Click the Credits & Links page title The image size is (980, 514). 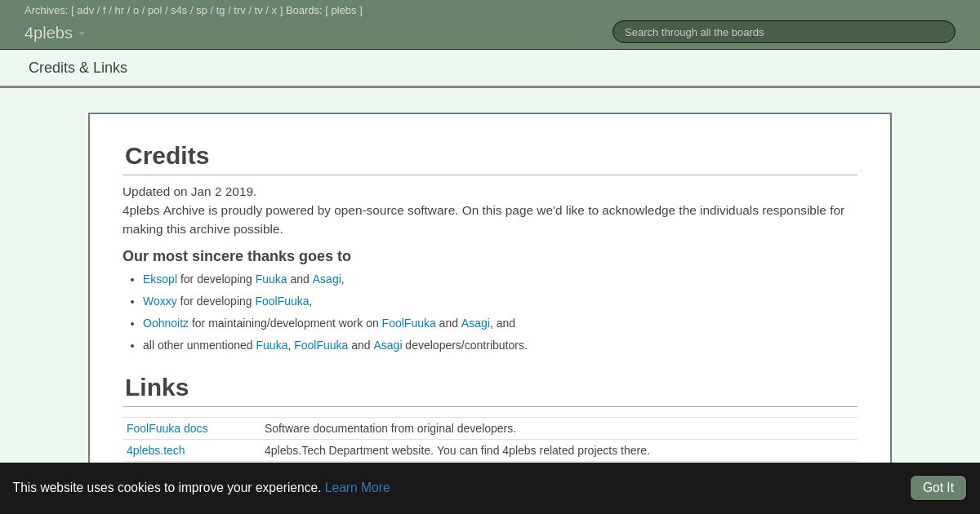pos(78,68)
